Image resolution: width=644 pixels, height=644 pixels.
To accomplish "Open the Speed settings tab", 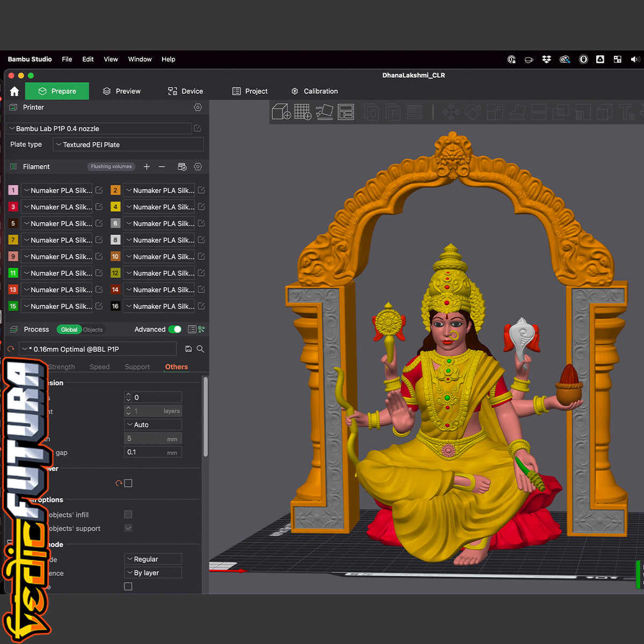I will (99, 367).
